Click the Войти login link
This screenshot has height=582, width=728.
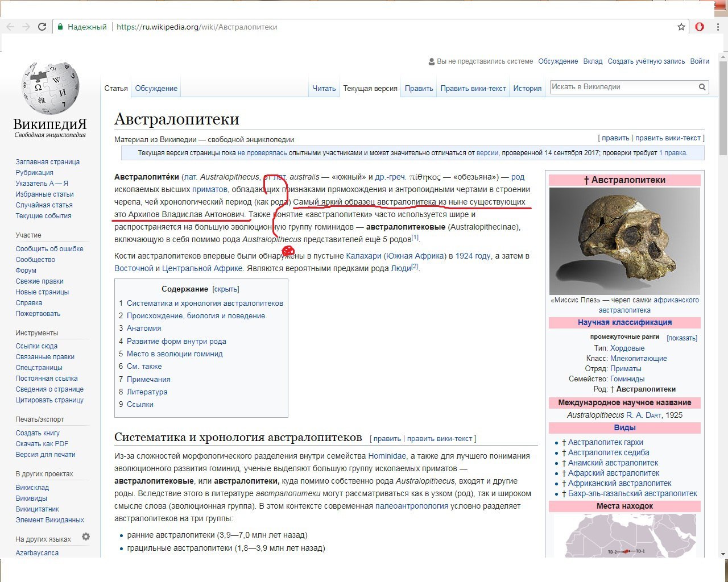(x=700, y=61)
